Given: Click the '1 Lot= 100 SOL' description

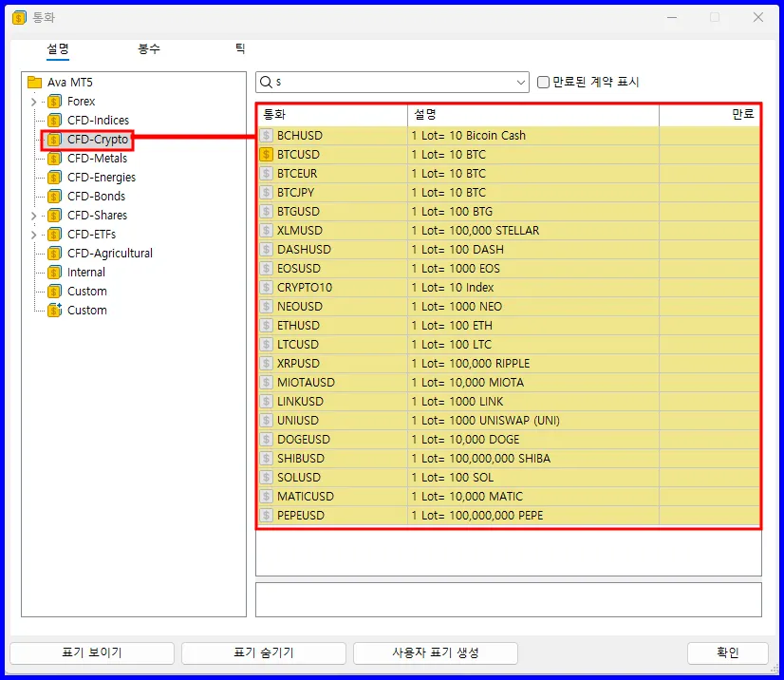Looking at the screenshot, I should 453,478.
